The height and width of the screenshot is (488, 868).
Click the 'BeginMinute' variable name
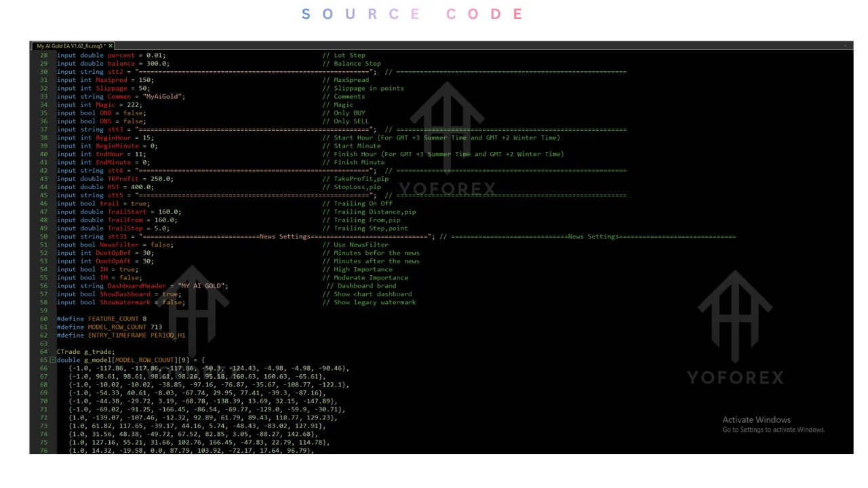click(117, 146)
